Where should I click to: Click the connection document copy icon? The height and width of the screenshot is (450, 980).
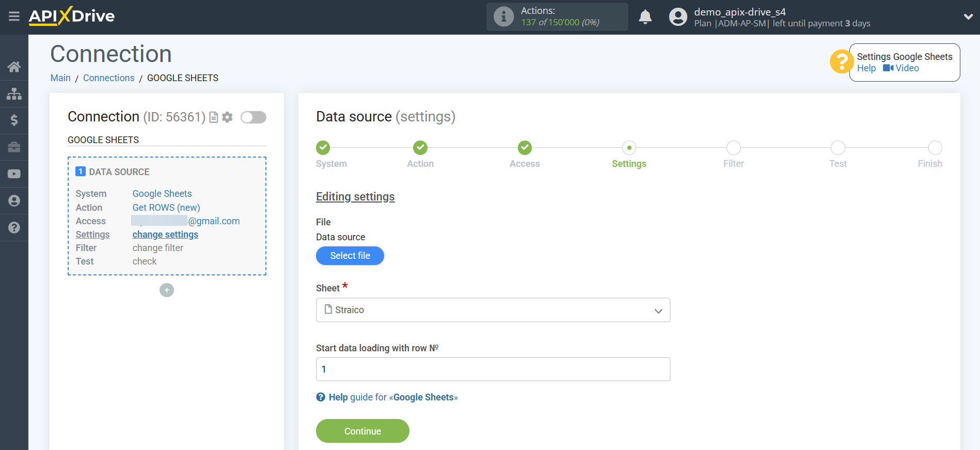tap(214, 117)
